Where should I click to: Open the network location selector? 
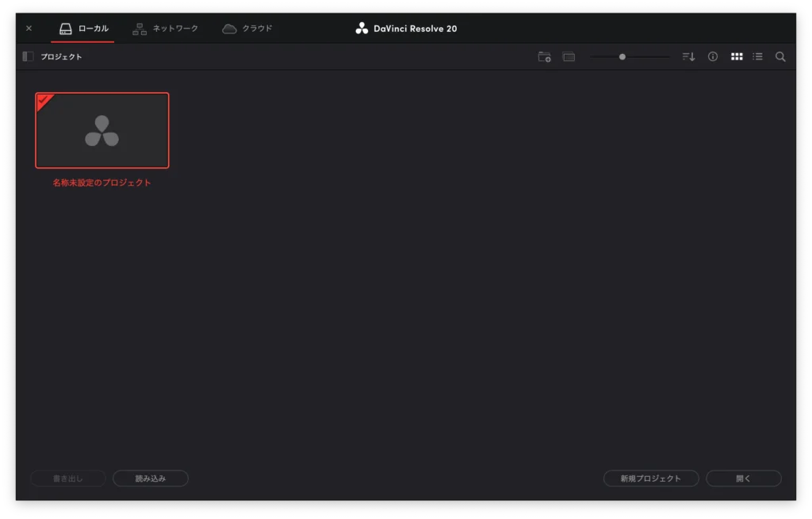click(166, 28)
